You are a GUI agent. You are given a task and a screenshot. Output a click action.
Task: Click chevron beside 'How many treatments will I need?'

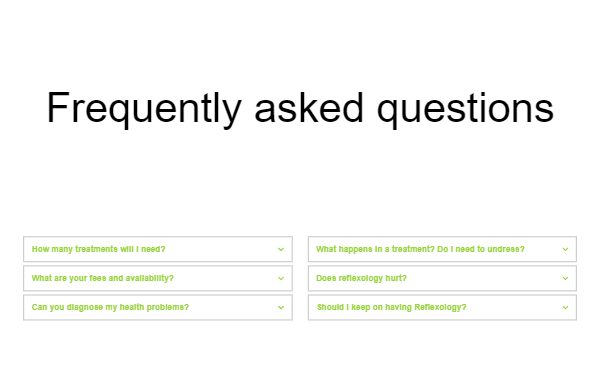click(281, 249)
